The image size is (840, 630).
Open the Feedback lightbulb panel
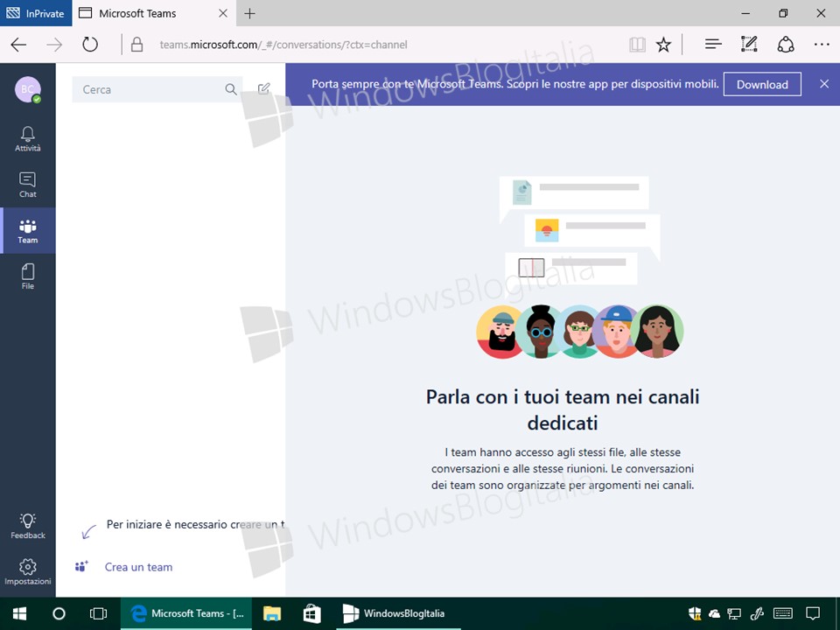coord(27,526)
